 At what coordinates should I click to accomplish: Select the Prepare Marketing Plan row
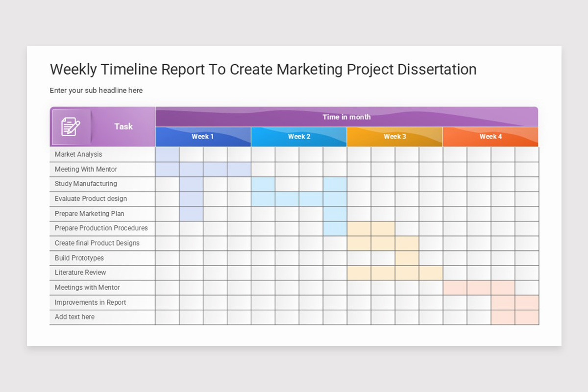(89, 214)
